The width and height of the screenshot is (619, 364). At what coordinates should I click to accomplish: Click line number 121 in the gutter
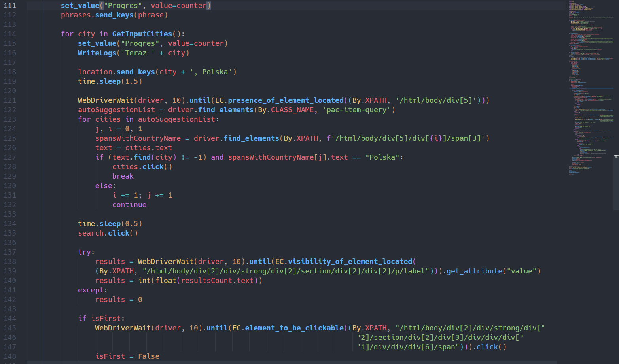pos(10,100)
